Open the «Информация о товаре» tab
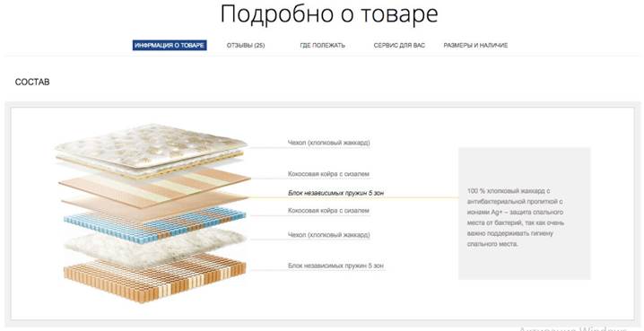The image size is (644, 331). coord(170,45)
